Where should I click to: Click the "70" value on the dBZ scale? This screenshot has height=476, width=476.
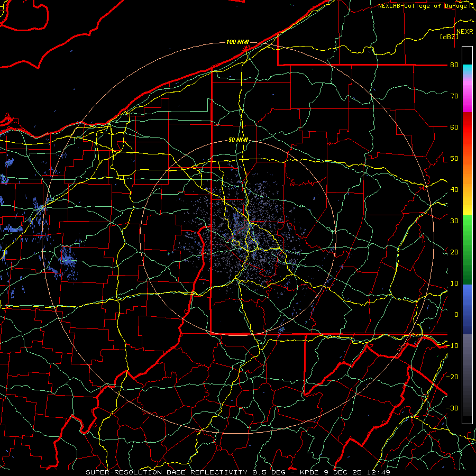pyautogui.click(x=454, y=96)
